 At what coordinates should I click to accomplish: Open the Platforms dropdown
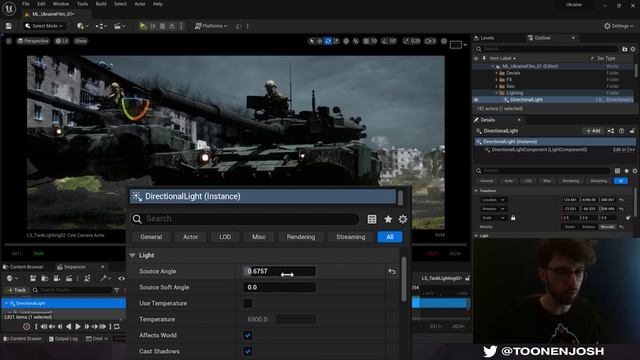211,26
